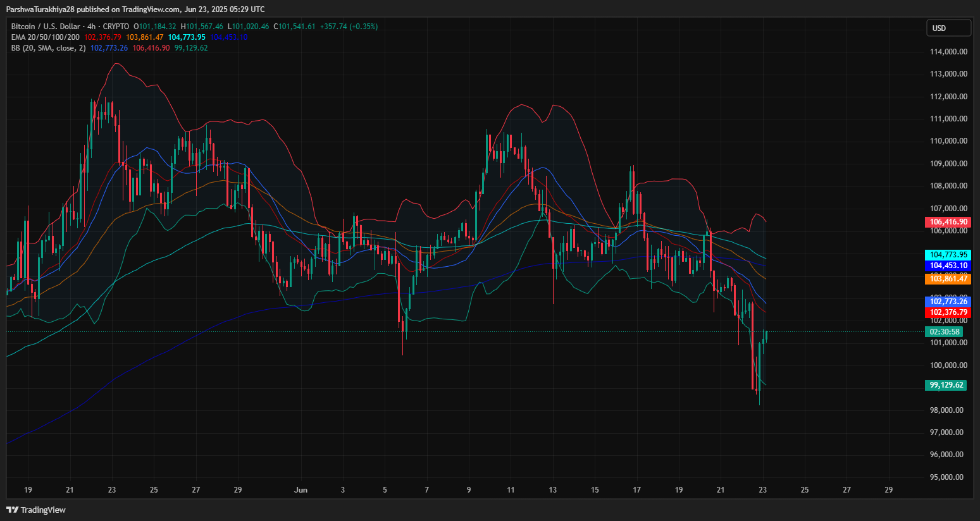Click the Bitcoin / U.S. Dollar symbol title
980x521 pixels.
click(46, 27)
